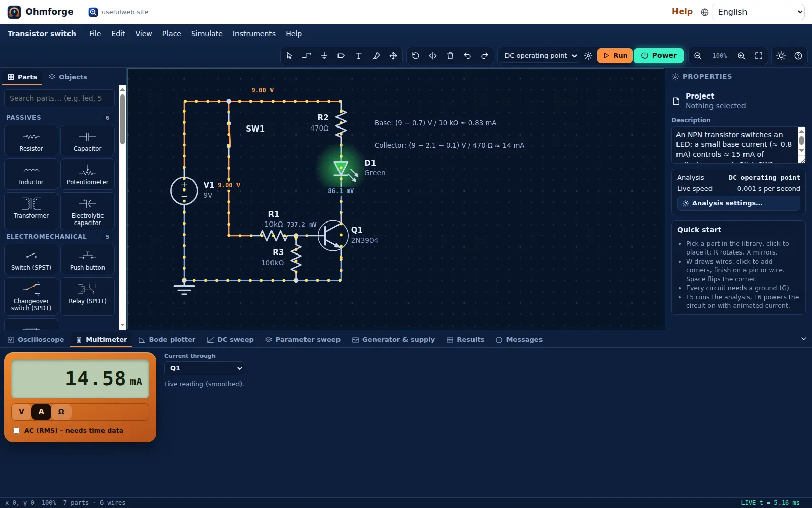Viewport: 812px width, 508px height.
Task: Select the net label tool
Action: (x=341, y=56)
